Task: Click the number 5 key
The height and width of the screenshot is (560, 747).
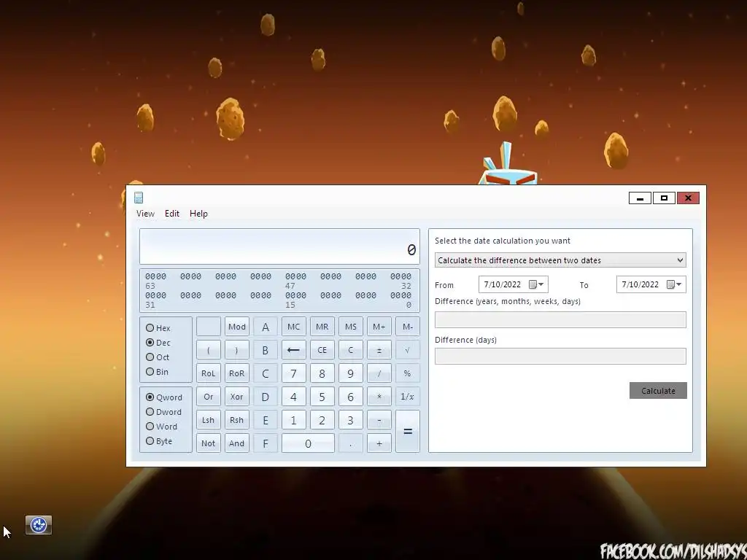Action: (322, 397)
